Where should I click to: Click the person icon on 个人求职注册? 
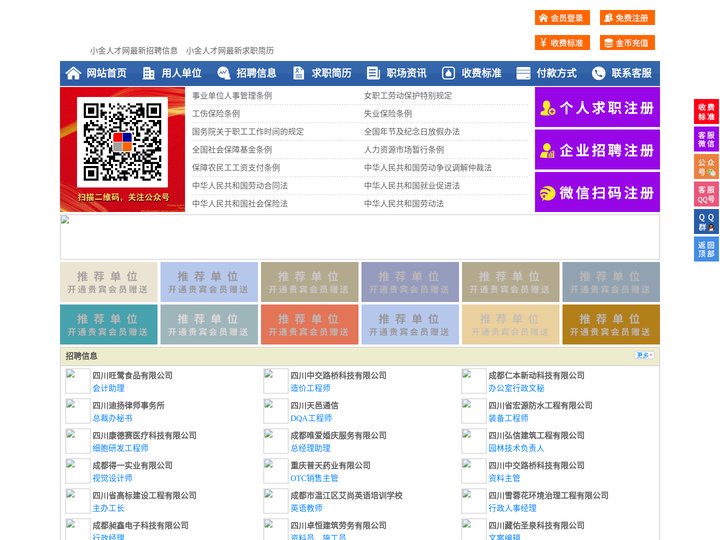[547, 108]
